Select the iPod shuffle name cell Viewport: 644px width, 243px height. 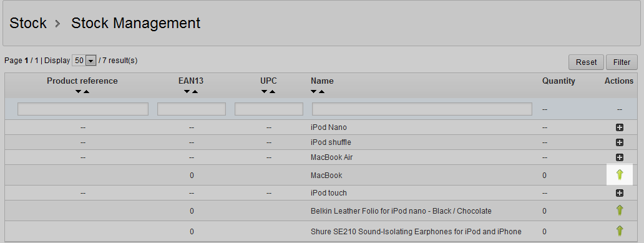(x=331, y=142)
